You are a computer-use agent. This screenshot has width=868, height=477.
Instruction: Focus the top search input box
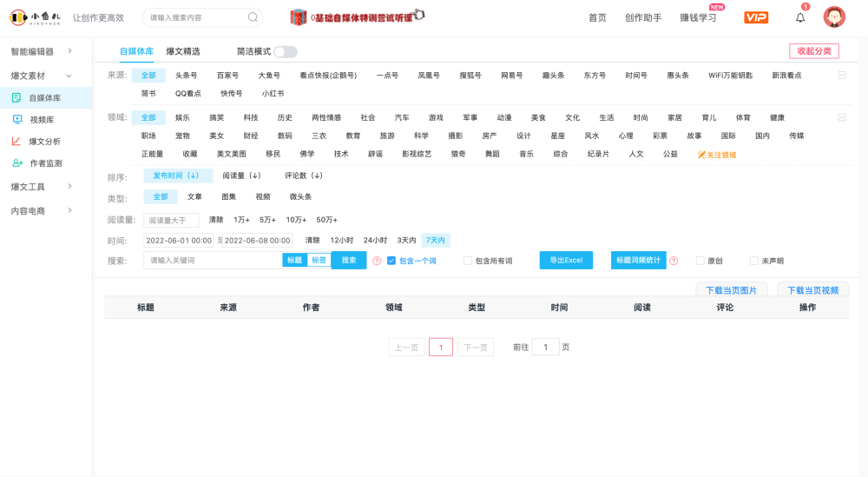click(196, 17)
